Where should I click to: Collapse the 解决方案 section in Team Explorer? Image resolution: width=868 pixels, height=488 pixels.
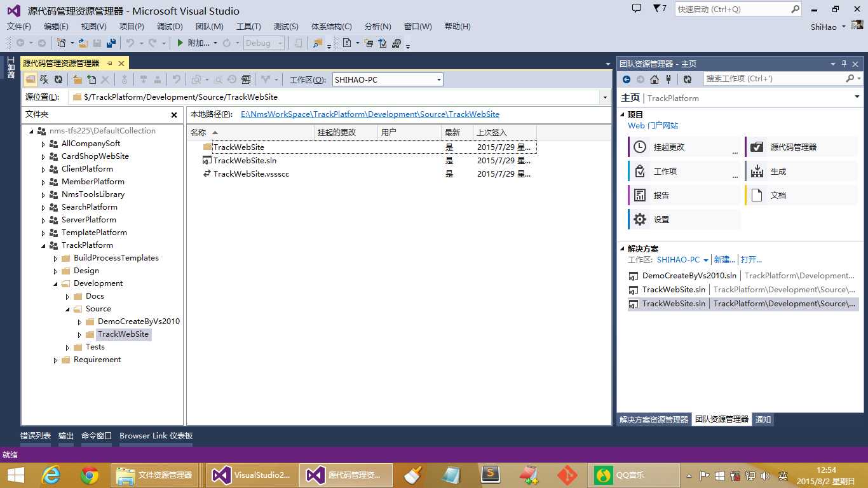pyautogui.click(x=623, y=249)
